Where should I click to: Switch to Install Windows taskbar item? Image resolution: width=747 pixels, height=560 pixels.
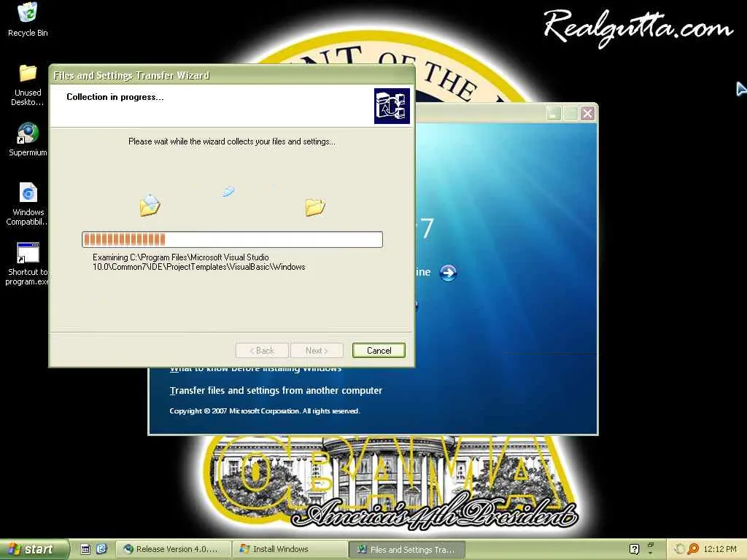point(290,549)
